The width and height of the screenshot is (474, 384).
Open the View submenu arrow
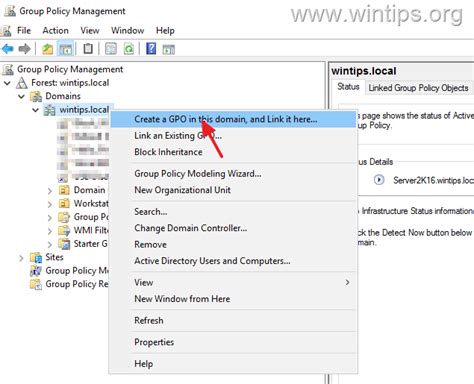[x=348, y=282]
